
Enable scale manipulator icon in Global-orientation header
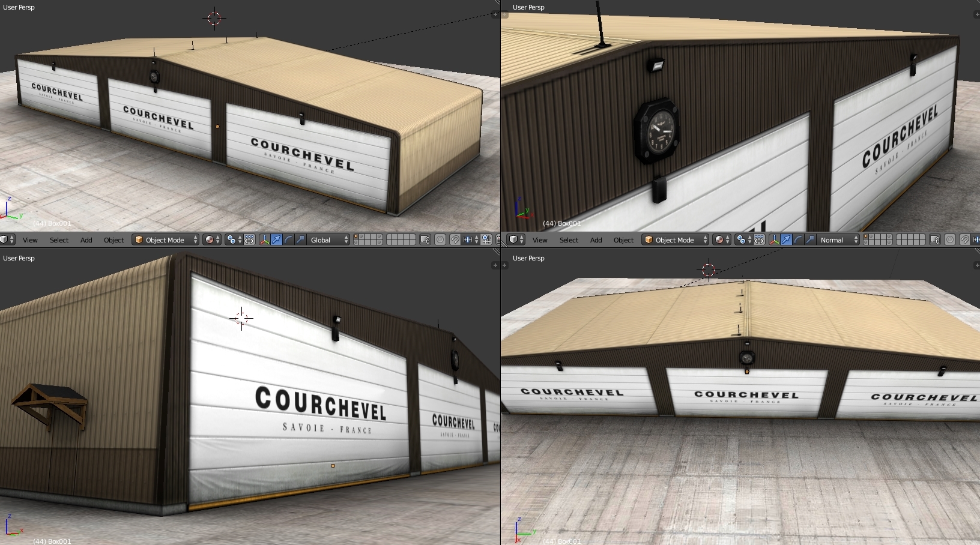pos(300,239)
